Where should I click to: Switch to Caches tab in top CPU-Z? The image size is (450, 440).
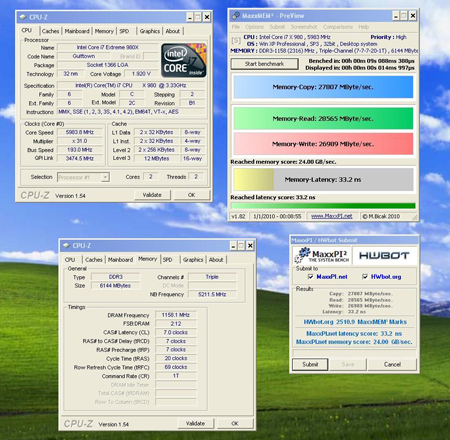[50, 31]
